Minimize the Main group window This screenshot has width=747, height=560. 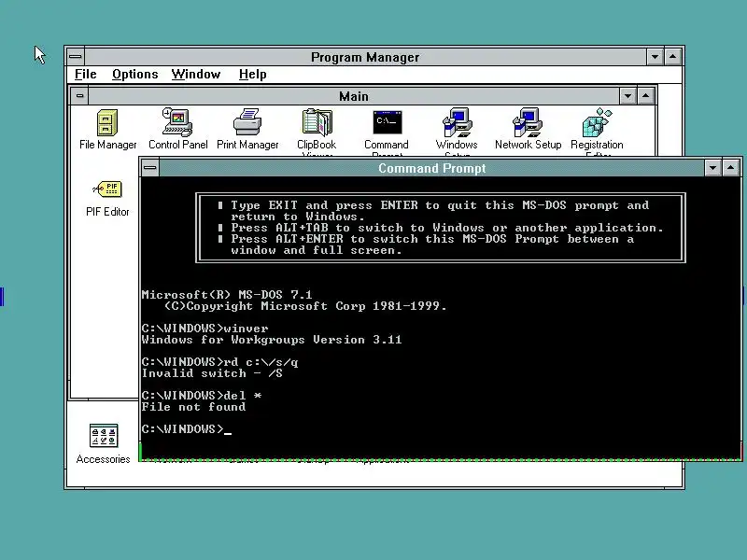[627, 96]
